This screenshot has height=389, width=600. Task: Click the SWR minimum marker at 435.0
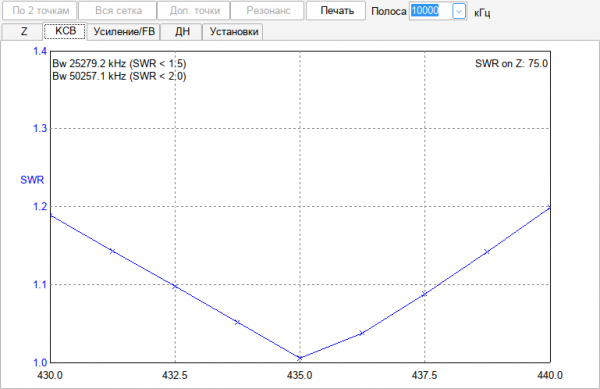(300, 358)
